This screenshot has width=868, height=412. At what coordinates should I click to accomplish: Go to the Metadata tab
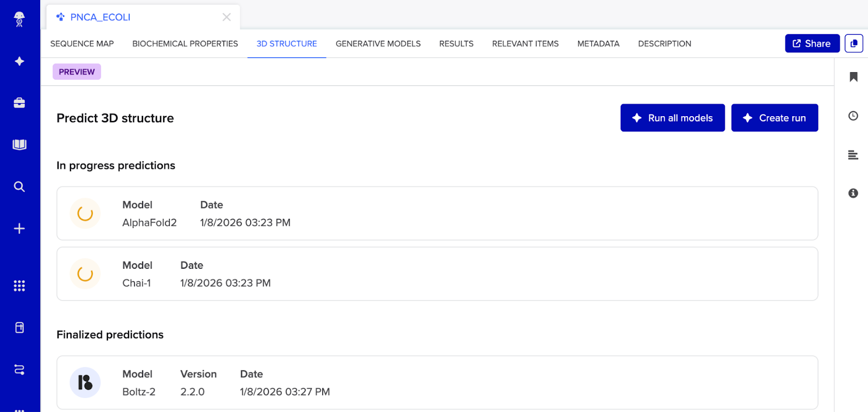point(598,44)
